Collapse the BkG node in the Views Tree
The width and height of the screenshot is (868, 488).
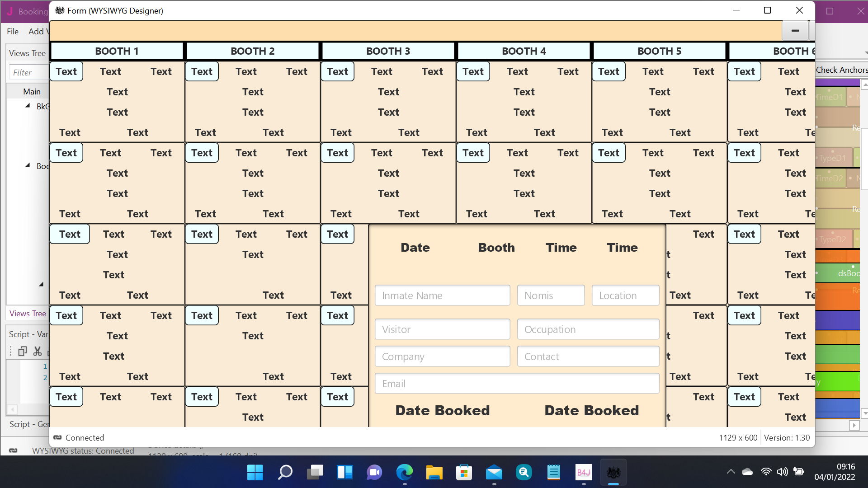click(28, 106)
